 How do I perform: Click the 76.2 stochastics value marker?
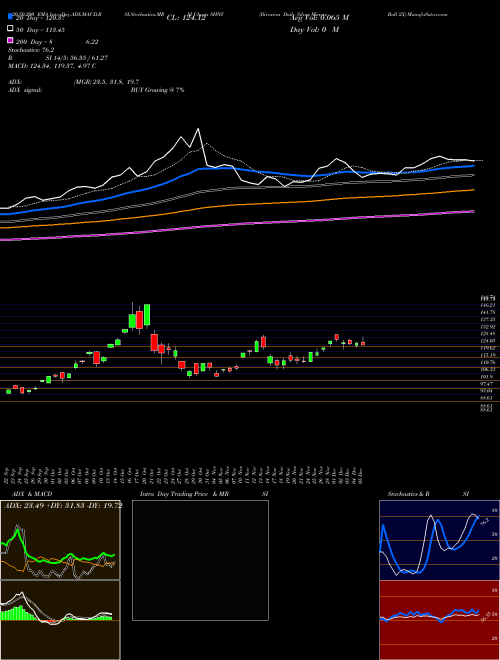coord(484,522)
